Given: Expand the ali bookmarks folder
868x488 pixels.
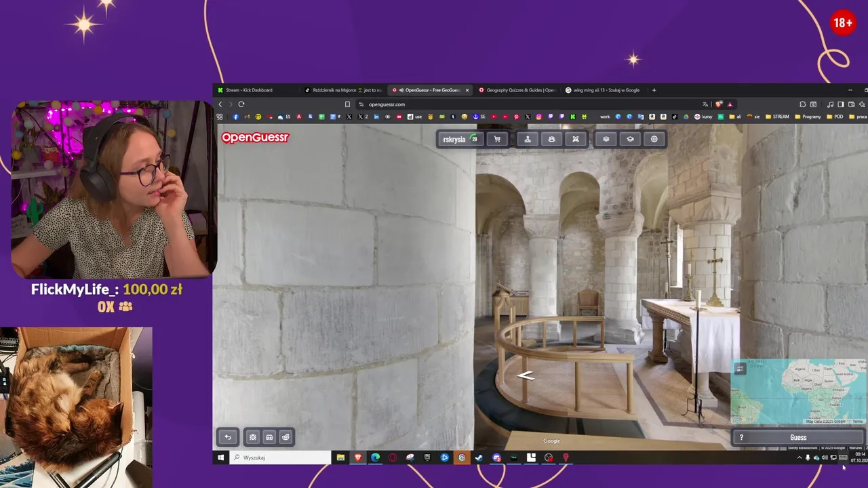Looking at the screenshot, I should 735,117.
